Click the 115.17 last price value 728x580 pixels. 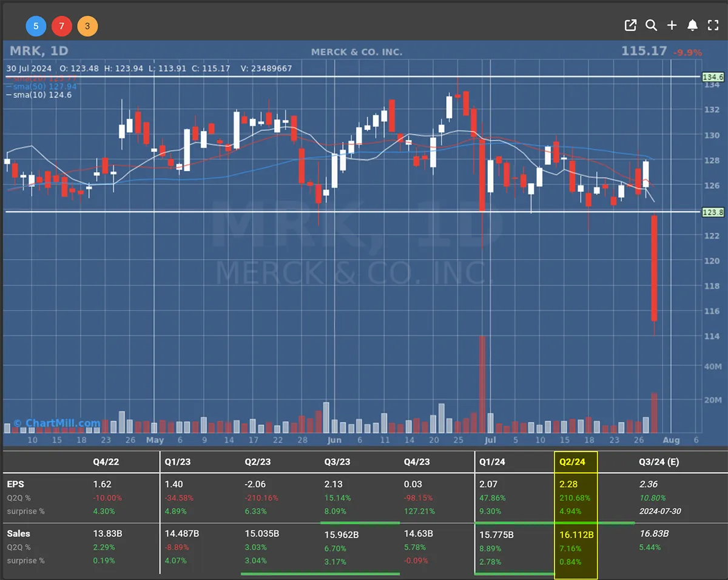pos(644,52)
